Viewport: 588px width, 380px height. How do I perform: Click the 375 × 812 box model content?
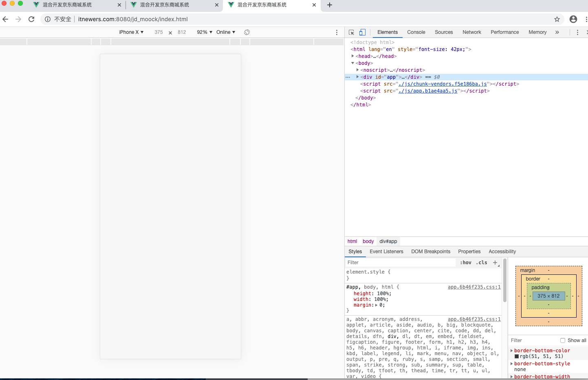tap(548, 296)
